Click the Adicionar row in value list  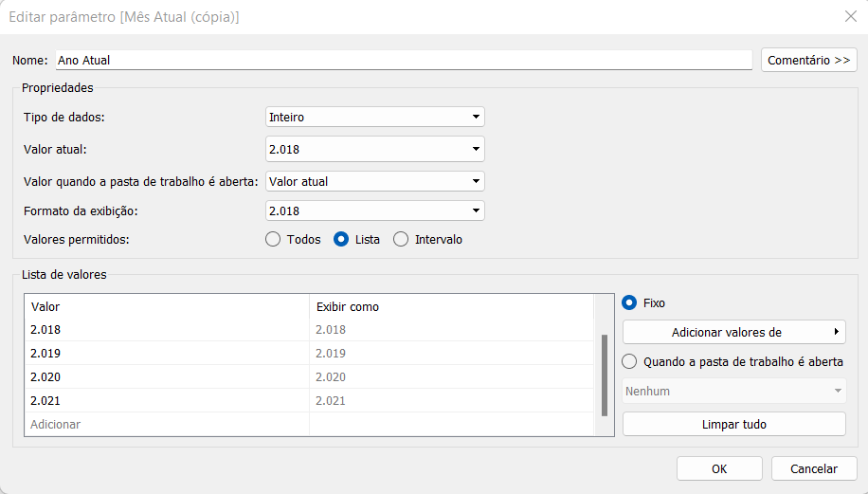pos(309,424)
